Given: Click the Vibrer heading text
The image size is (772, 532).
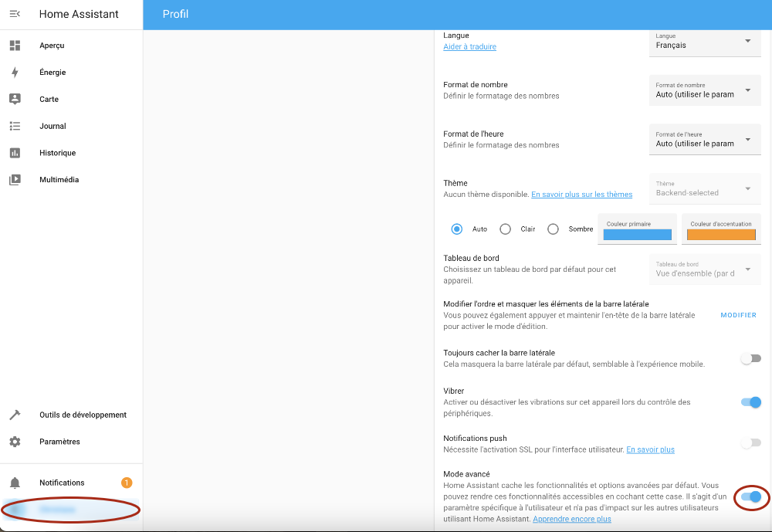Looking at the screenshot, I should pyautogui.click(x=453, y=391).
